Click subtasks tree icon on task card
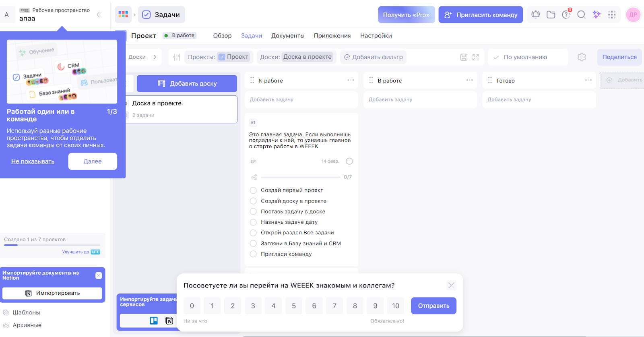 (254, 177)
